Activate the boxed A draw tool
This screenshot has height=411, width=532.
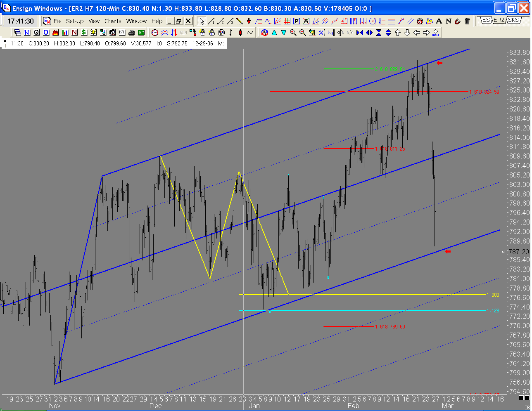pyautogui.click(x=306, y=21)
